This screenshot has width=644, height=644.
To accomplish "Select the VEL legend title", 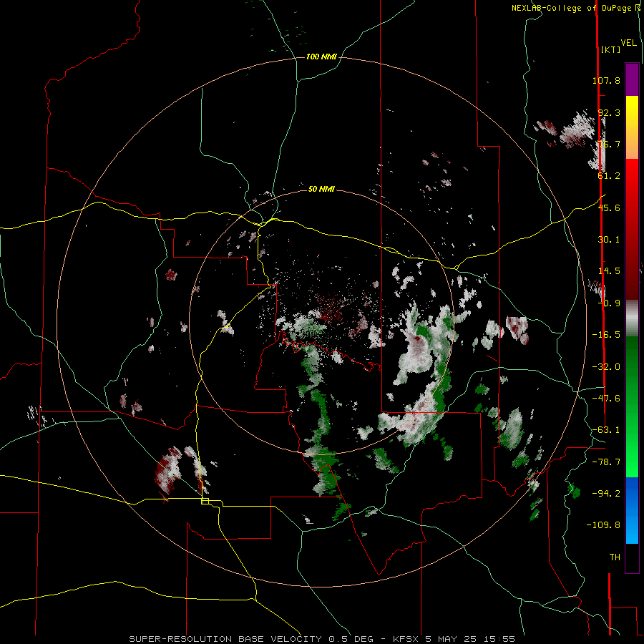I will coord(628,43).
